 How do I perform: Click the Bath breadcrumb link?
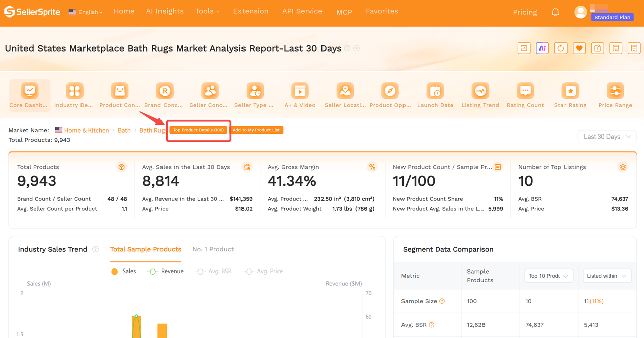click(124, 130)
